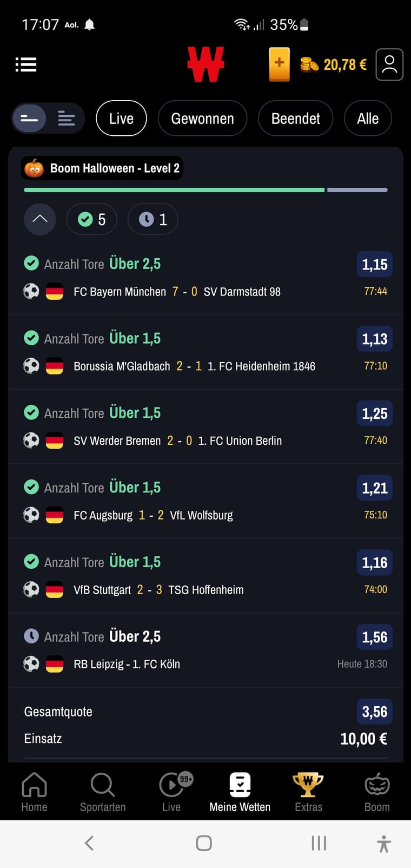The height and width of the screenshot is (868, 411).
Task: Tap the Boom Halloween progress bar
Action: point(205,190)
